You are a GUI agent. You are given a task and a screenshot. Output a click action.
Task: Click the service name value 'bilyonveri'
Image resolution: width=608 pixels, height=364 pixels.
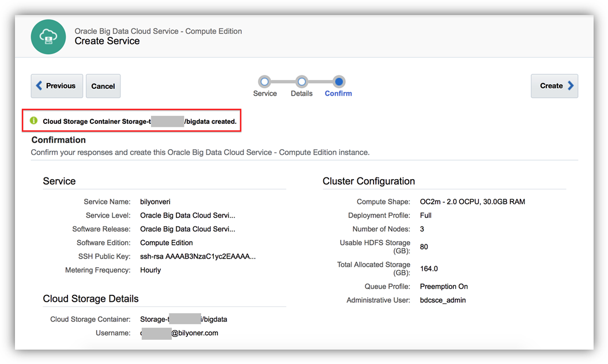(x=155, y=202)
